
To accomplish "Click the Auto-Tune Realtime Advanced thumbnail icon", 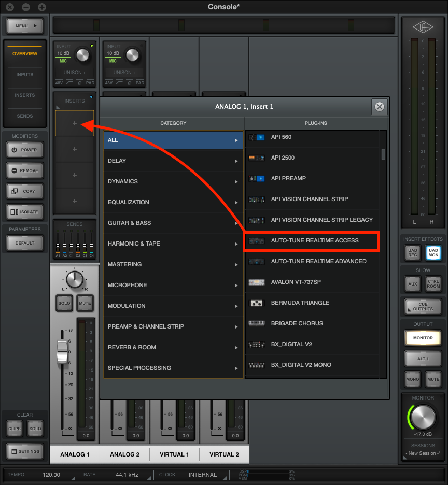I will [x=257, y=261].
